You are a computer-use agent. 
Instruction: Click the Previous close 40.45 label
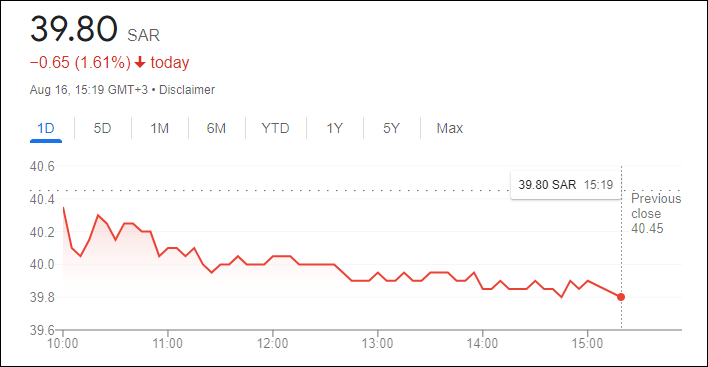pyautogui.click(x=656, y=214)
